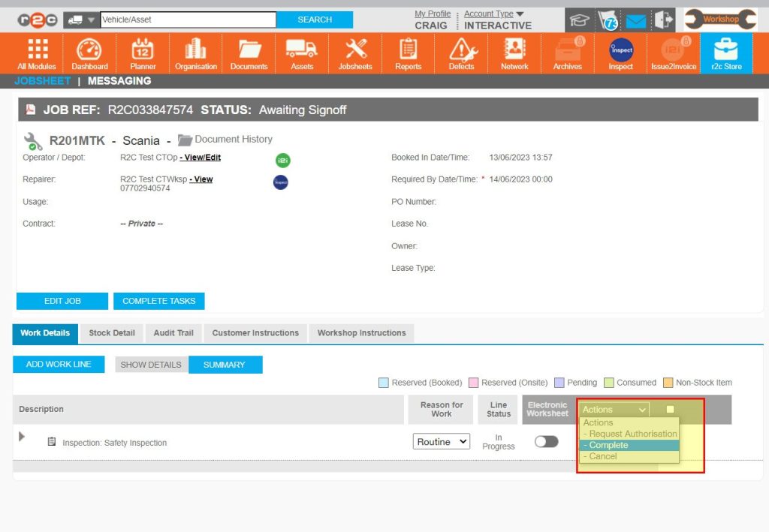769x532 pixels.
Task: Open the Inspect module
Action: [x=620, y=53]
